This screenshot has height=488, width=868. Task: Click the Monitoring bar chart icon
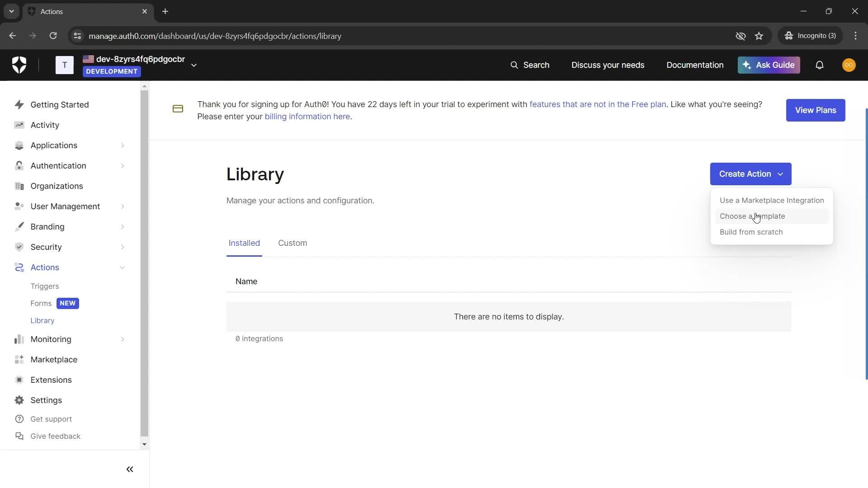click(x=19, y=339)
